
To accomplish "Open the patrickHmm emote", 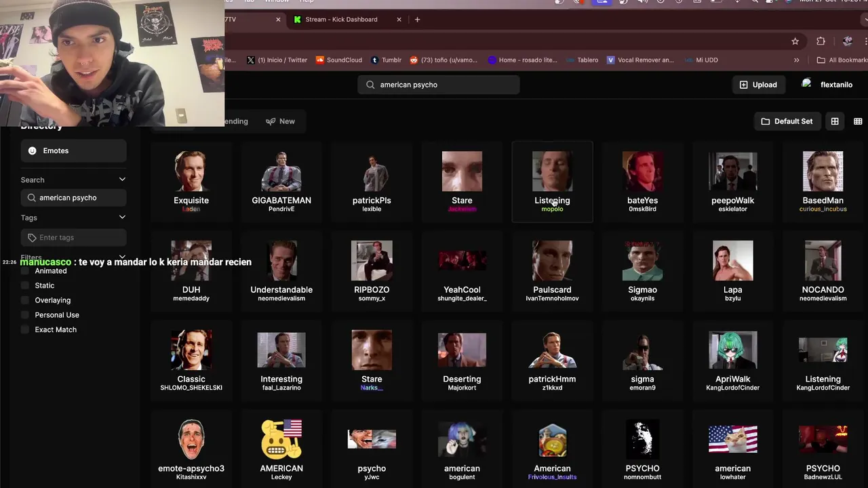I will point(552,361).
